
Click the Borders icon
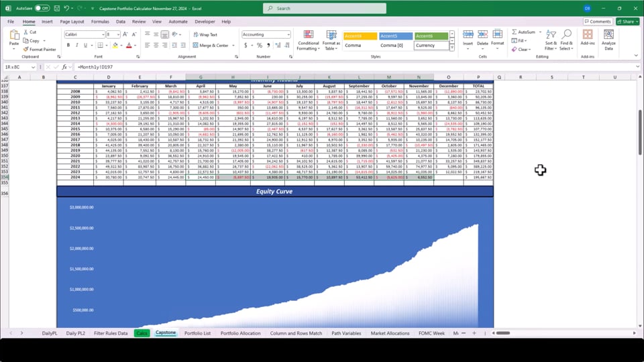tap(100, 45)
